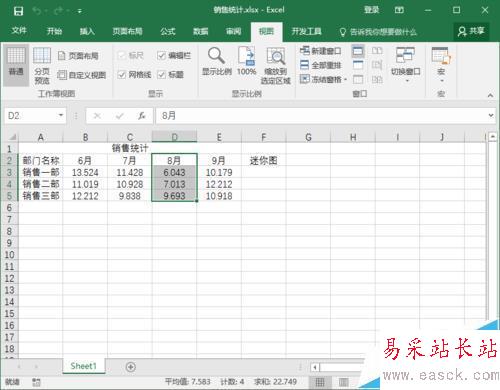Click the horizontal scrollbar left arrow
500x390 pixels.
(315, 367)
